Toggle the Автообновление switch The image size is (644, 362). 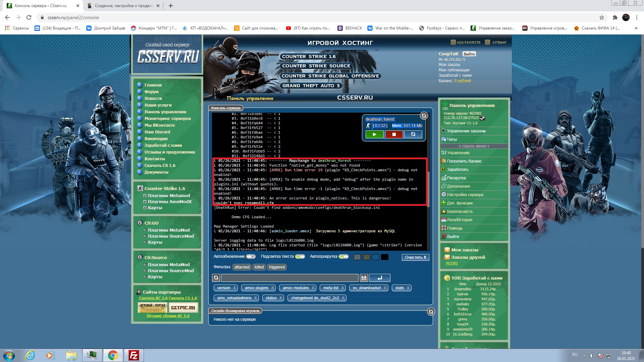coord(251,257)
